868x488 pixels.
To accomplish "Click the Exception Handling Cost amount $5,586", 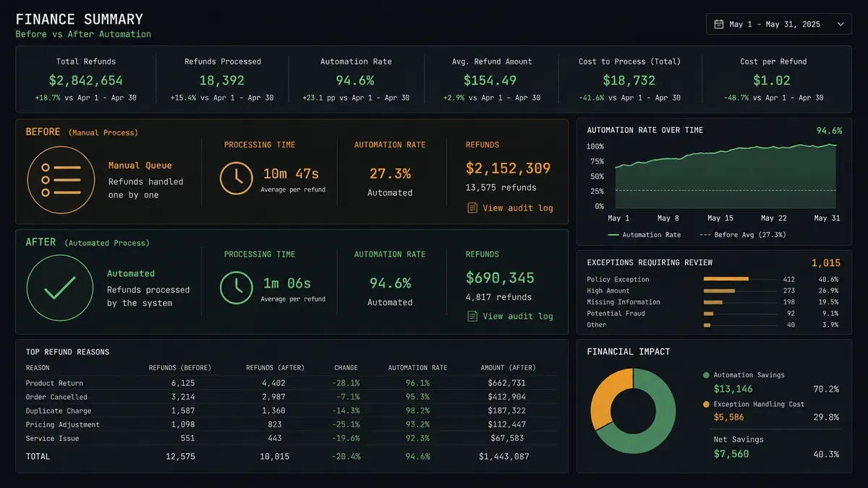I will [729, 417].
